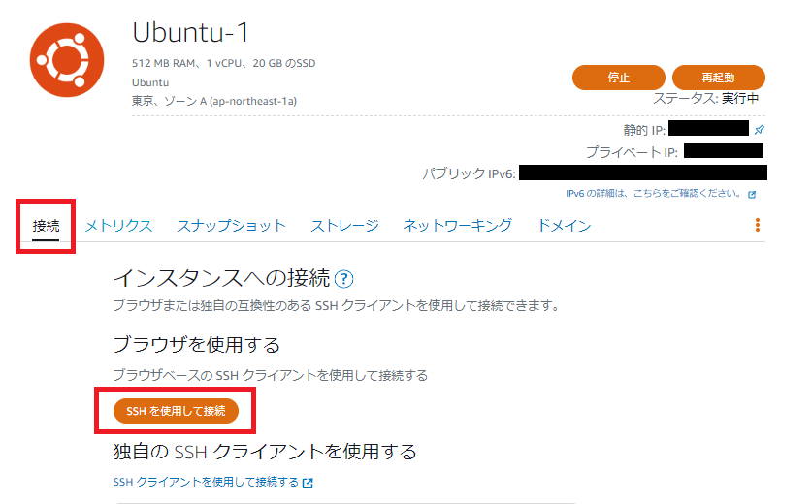Open the IPv6 の詳細は、こちらをご確認ください link

pyautogui.click(x=654, y=194)
